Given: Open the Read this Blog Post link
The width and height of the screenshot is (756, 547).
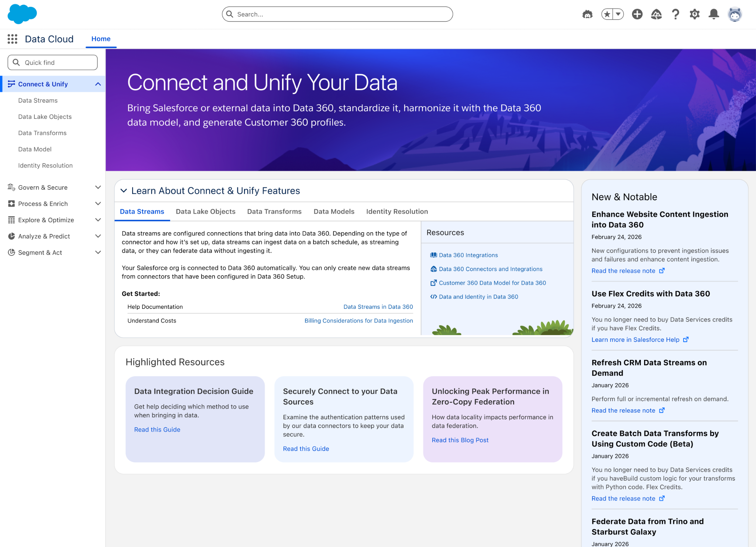Looking at the screenshot, I should pyautogui.click(x=460, y=440).
